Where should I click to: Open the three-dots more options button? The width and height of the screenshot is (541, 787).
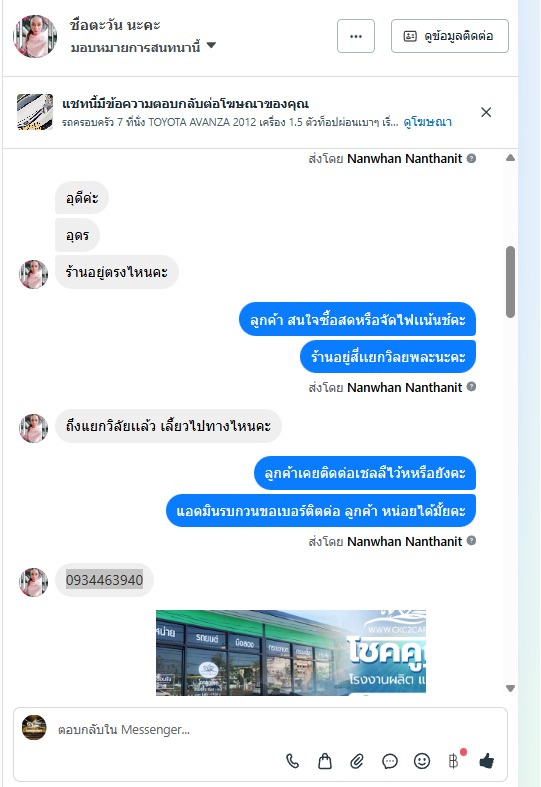click(x=356, y=36)
